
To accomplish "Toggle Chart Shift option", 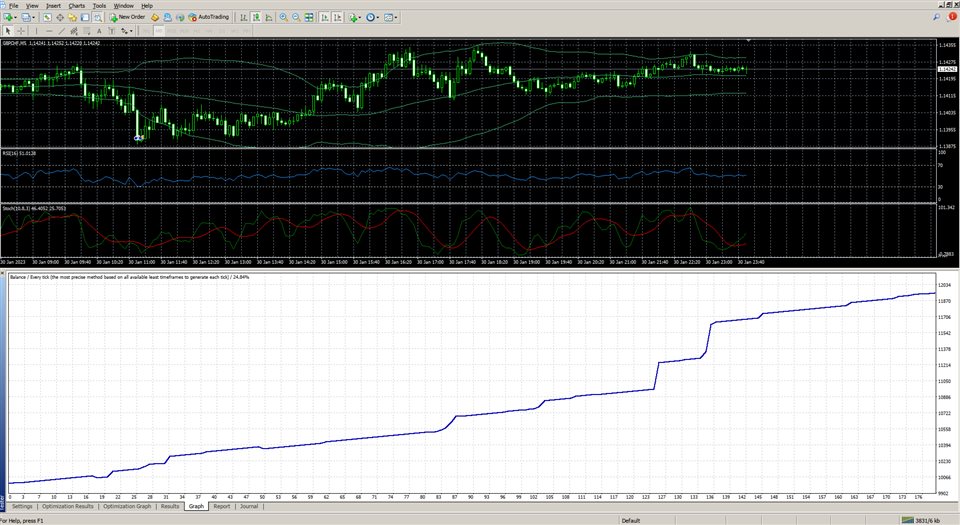I will tap(337, 17).
